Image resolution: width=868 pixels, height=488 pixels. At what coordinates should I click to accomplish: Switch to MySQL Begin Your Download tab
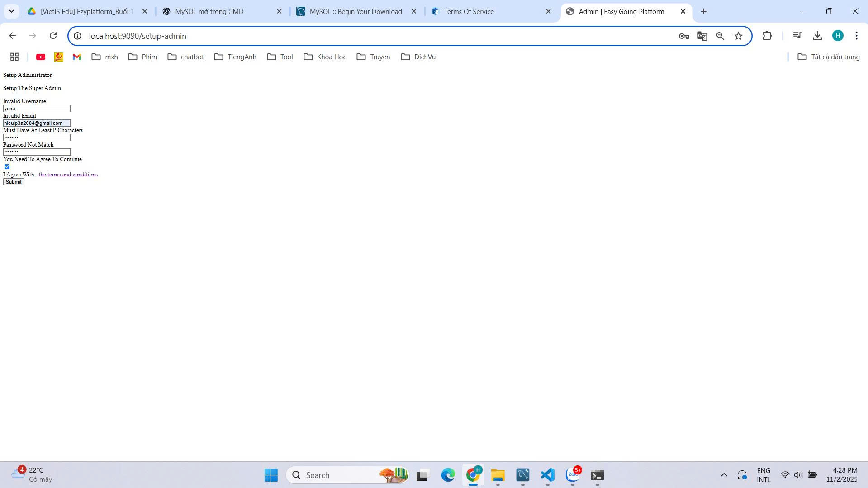click(x=356, y=12)
